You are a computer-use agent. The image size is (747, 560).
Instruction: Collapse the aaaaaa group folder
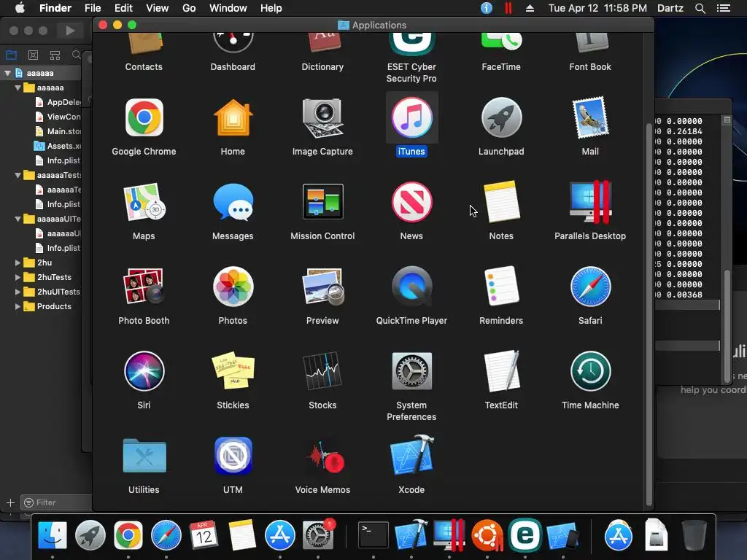[x=18, y=87]
